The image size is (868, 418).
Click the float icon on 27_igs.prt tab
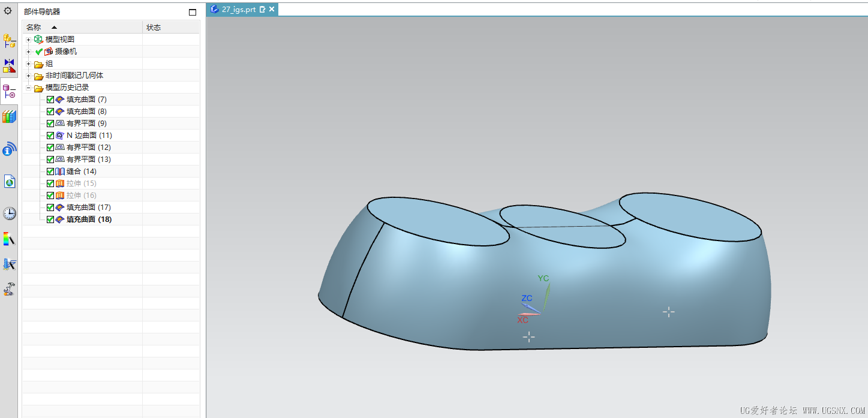click(x=262, y=9)
